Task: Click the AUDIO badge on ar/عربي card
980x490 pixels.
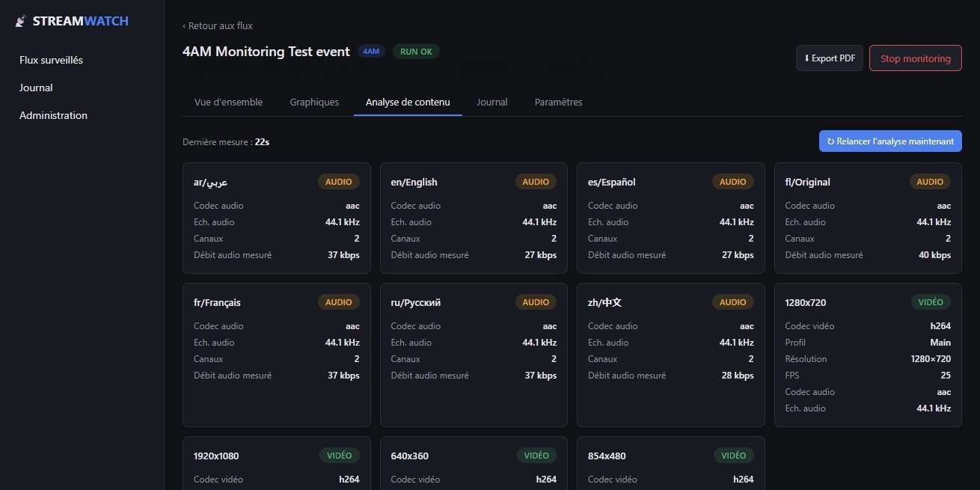Action: pyautogui.click(x=339, y=182)
